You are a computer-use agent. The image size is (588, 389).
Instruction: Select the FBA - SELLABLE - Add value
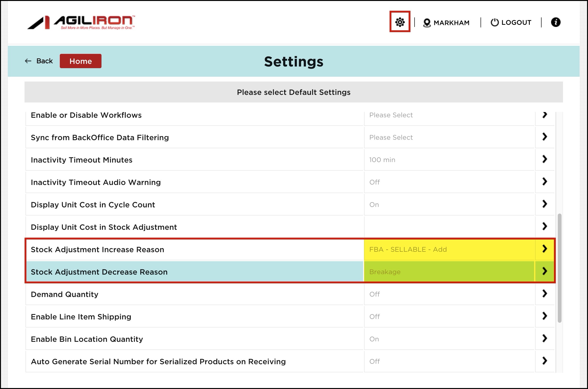[408, 249]
